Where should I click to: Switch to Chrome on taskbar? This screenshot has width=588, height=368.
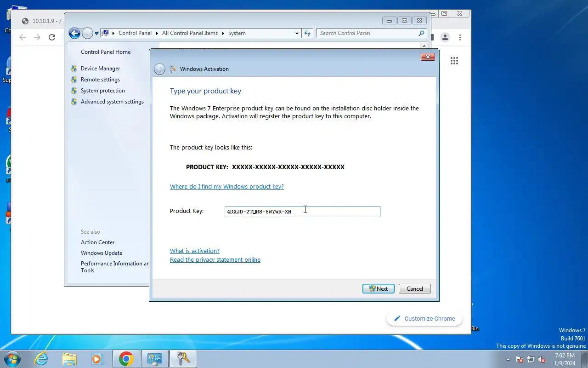126,359
